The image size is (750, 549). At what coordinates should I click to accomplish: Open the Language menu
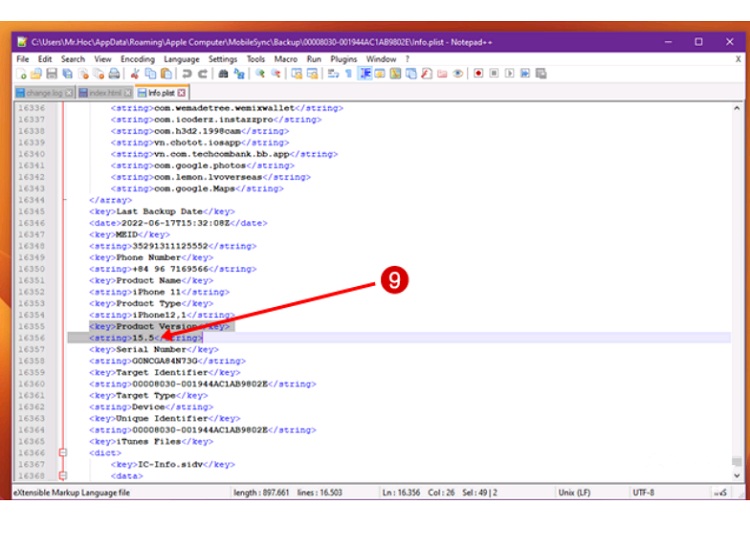(181, 59)
